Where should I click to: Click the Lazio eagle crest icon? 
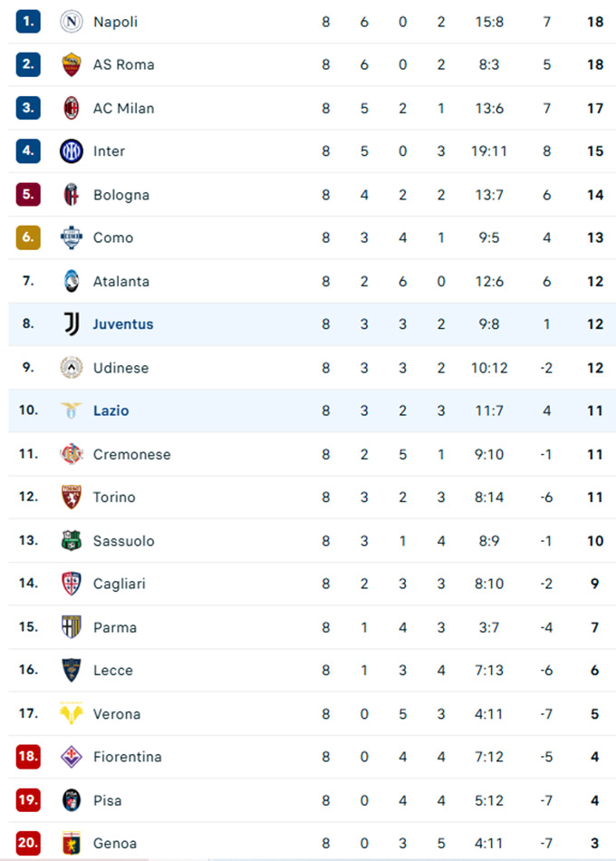pyautogui.click(x=71, y=411)
